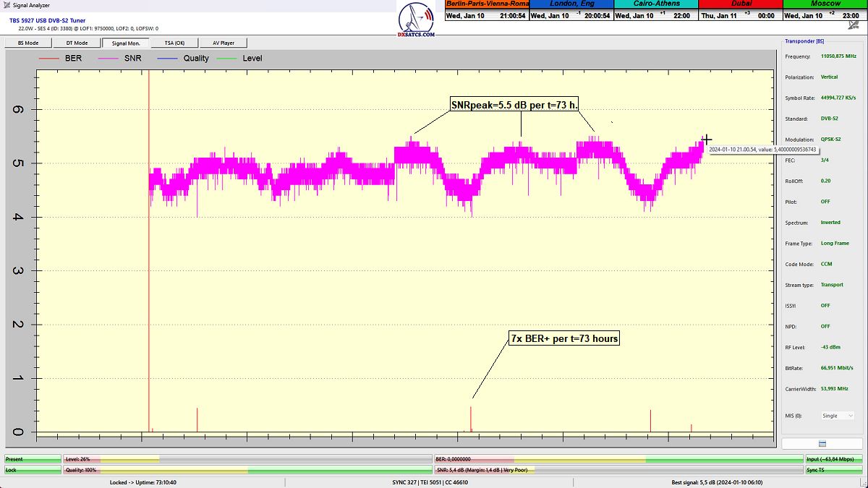868x488 pixels.
Task: Click the green Lock status indicator
Action: click(x=33, y=470)
